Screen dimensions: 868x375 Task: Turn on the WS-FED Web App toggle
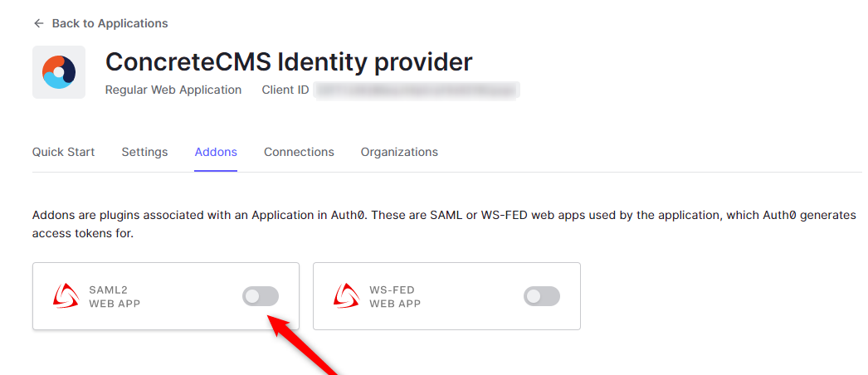[541, 296]
